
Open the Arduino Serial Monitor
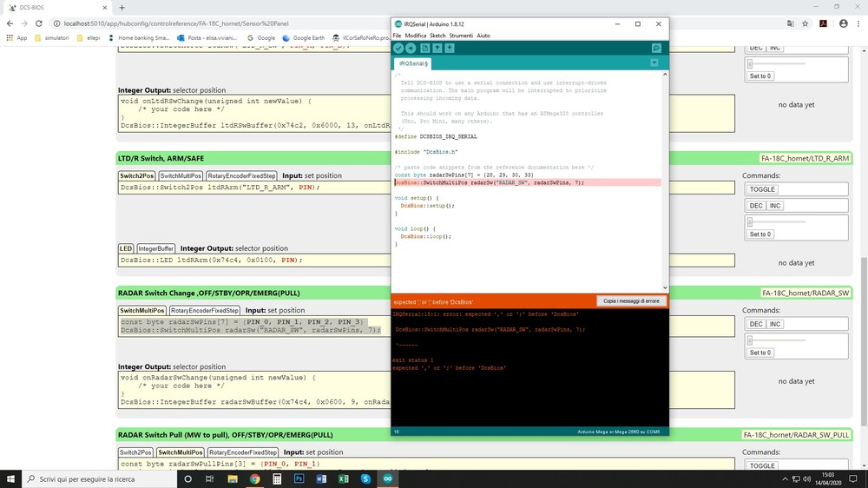pos(656,49)
